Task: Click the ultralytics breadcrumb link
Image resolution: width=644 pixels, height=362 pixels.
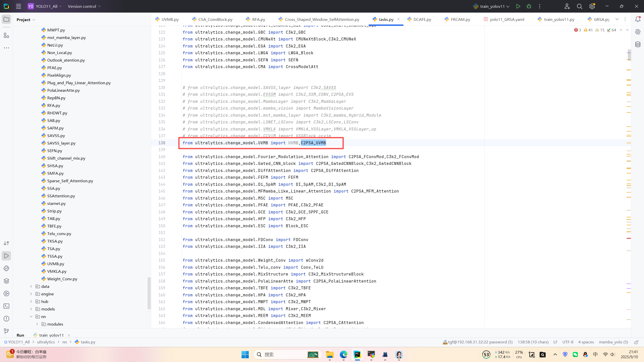Action: [46, 342]
